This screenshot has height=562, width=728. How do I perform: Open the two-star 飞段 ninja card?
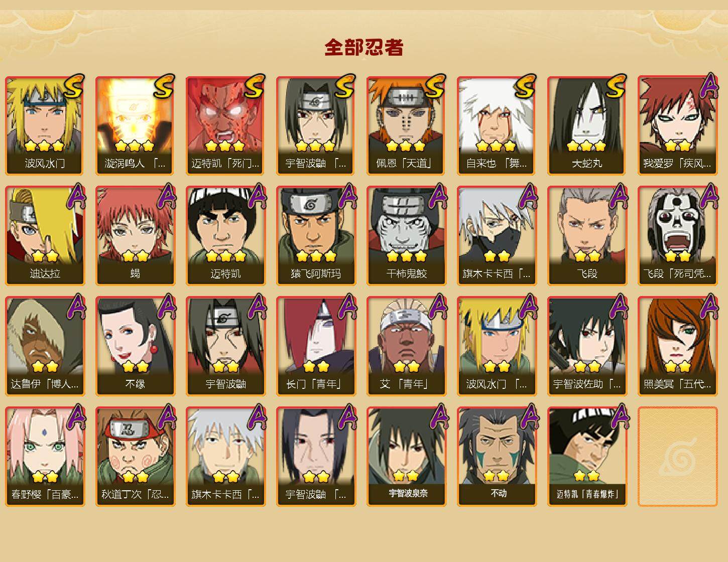(587, 236)
